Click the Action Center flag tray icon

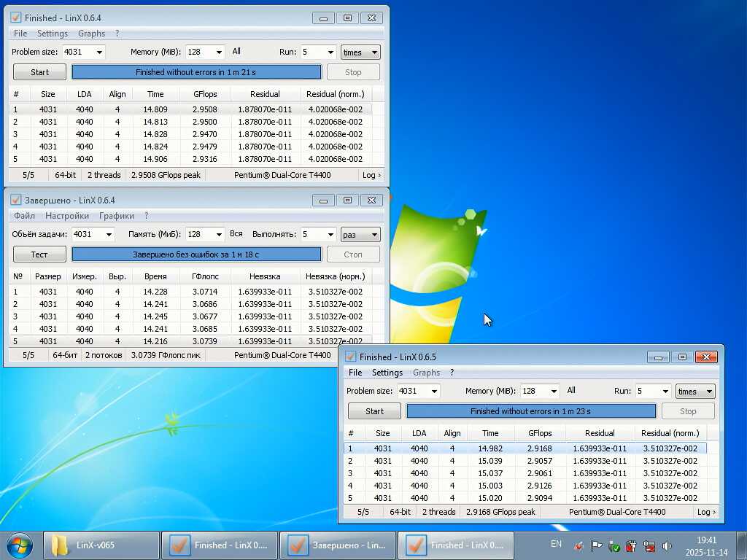(596, 545)
